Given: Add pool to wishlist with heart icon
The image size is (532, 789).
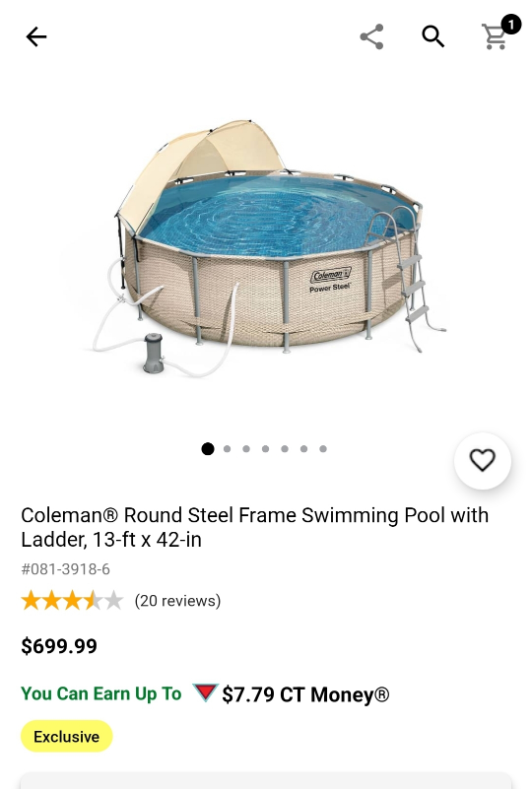Looking at the screenshot, I should point(483,460).
